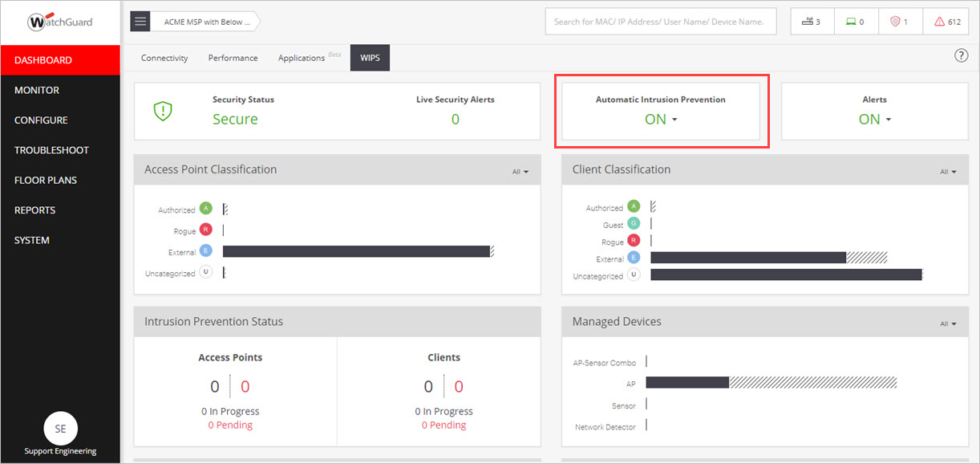Expand the Access Point Classification All filter
Image resolution: width=980 pixels, height=464 pixels.
click(x=521, y=171)
